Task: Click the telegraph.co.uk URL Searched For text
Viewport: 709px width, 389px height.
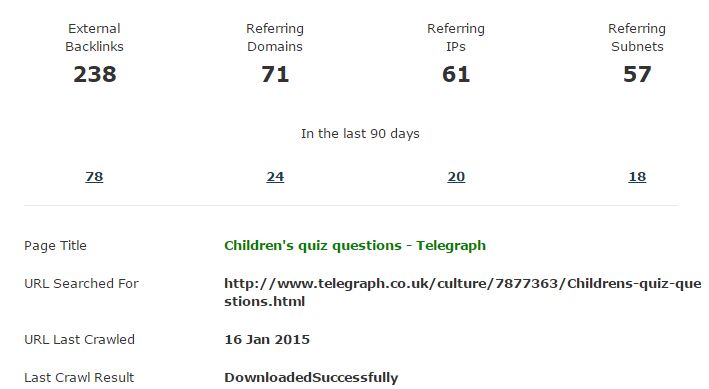Action: [463, 292]
